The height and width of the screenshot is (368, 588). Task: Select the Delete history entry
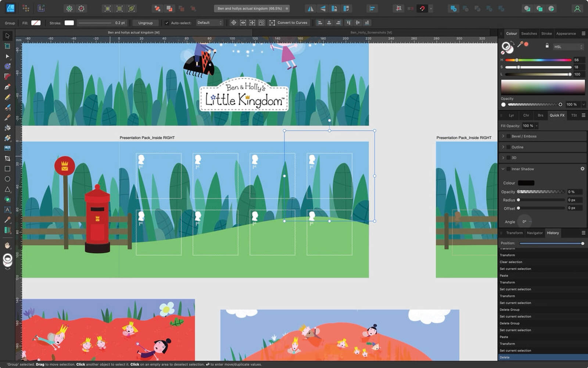[543, 357]
